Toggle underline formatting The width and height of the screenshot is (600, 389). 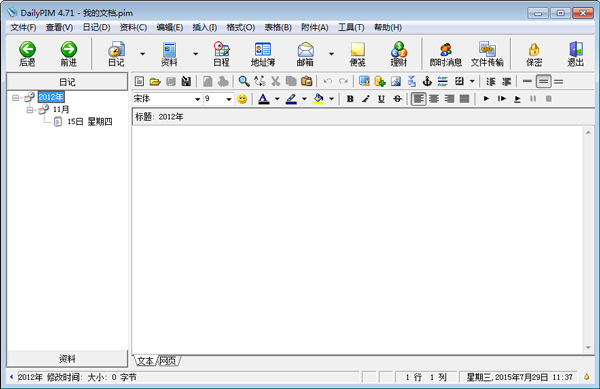click(x=381, y=99)
